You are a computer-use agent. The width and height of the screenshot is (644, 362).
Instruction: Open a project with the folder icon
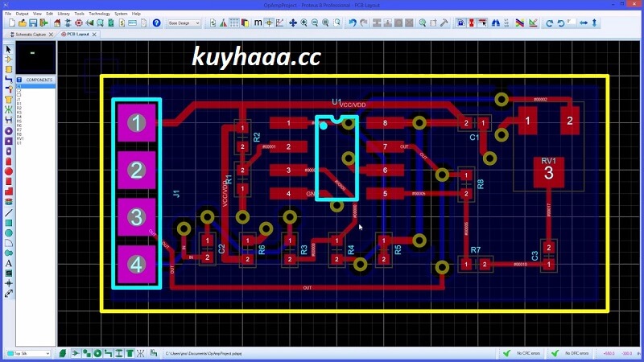click(23, 23)
